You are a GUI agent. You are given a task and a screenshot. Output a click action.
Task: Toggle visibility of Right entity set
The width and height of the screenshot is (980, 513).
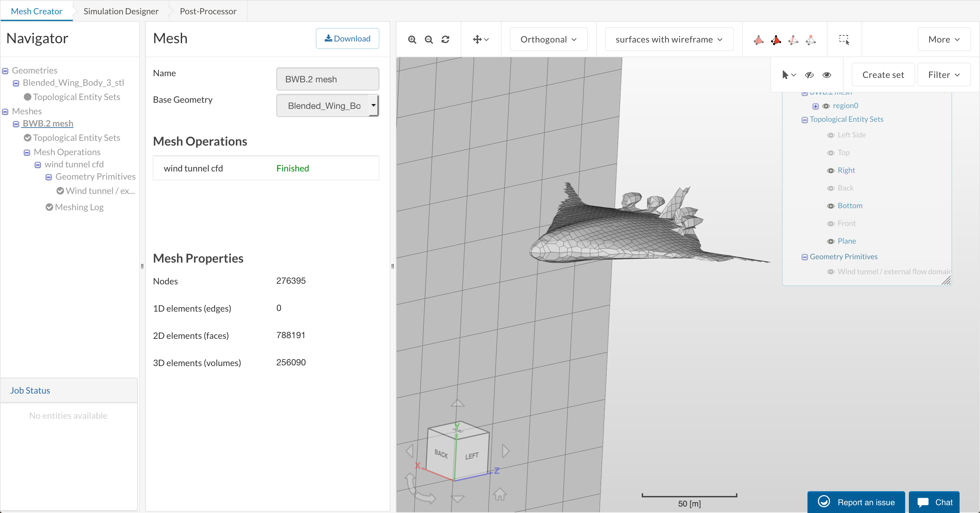click(x=831, y=171)
